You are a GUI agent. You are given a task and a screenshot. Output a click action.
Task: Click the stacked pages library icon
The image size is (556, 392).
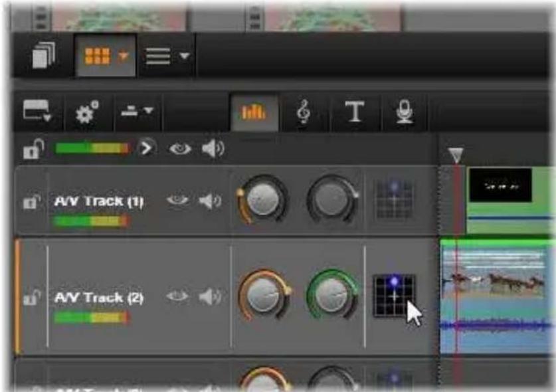[44, 55]
